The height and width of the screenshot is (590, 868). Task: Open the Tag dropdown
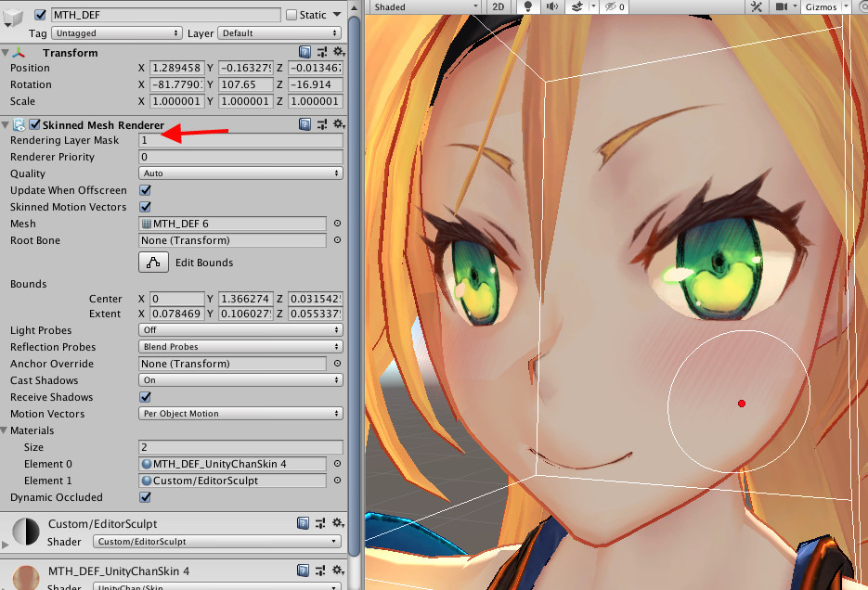(116, 33)
